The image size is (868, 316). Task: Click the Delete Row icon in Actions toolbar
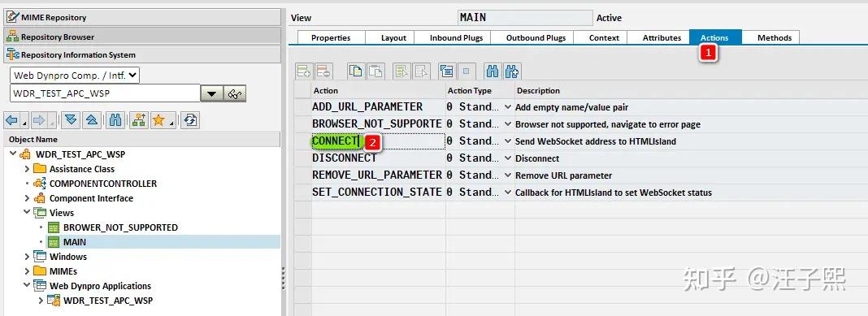[x=323, y=71]
